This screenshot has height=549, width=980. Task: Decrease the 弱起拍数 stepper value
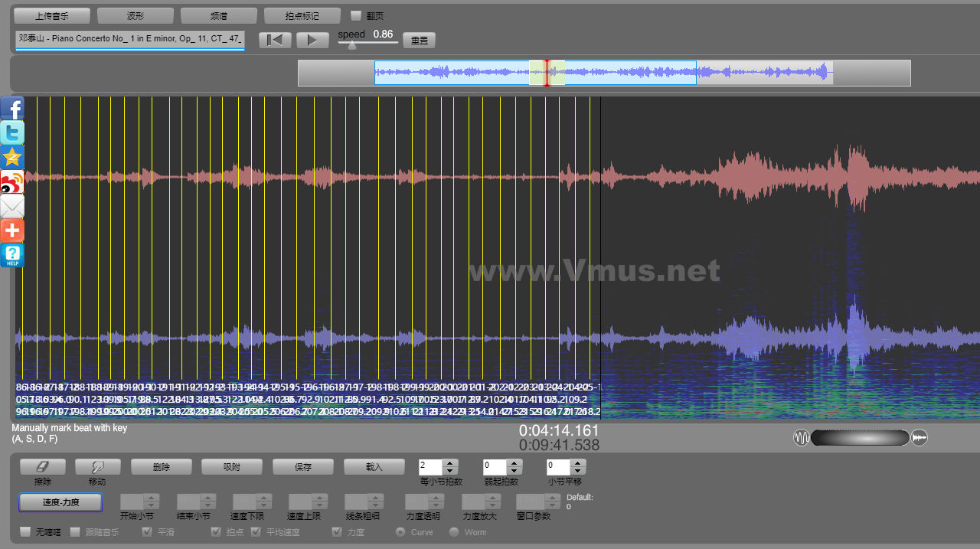click(514, 470)
